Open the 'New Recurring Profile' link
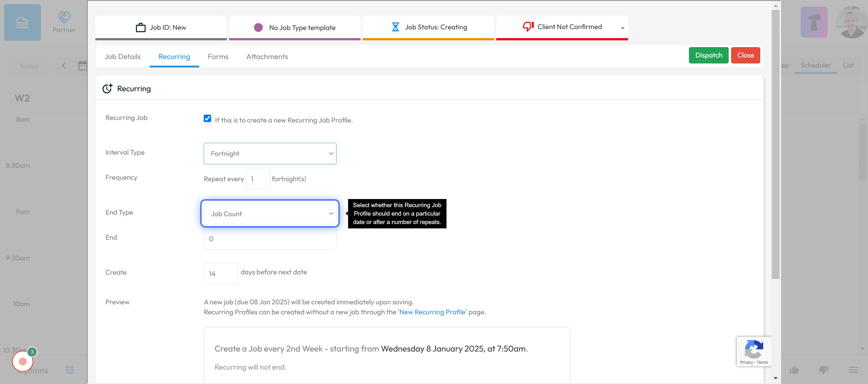This screenshot has height=384, width=868. (x=432, y=312)
